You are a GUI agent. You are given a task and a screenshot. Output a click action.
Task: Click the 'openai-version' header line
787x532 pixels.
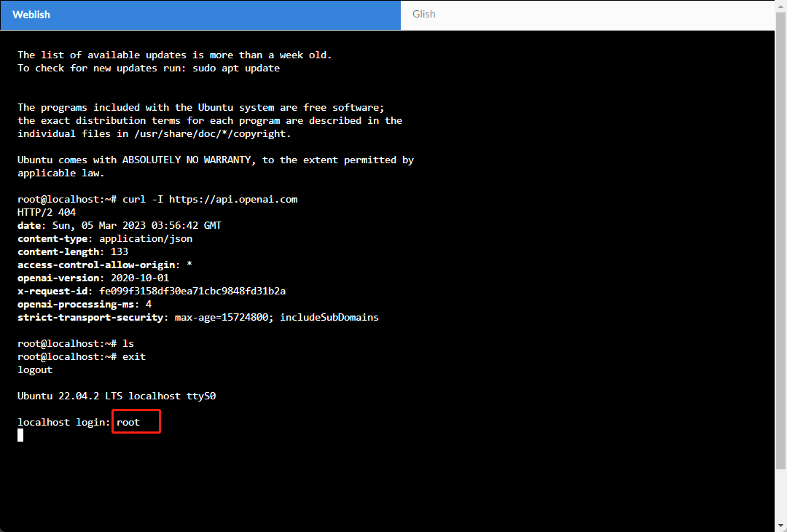pyautogui.click(x=93, y=278)
